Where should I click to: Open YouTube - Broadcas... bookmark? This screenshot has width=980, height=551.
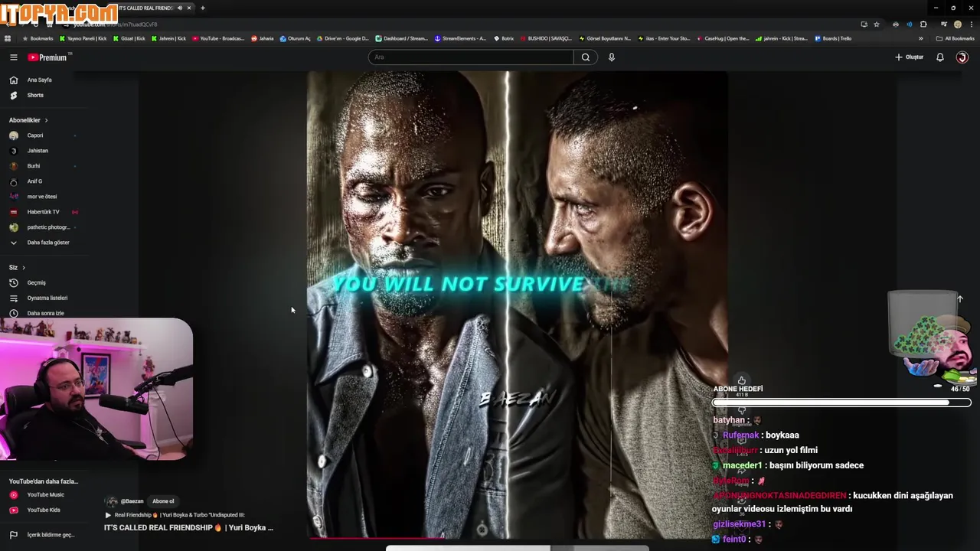(x=218, y=38)
